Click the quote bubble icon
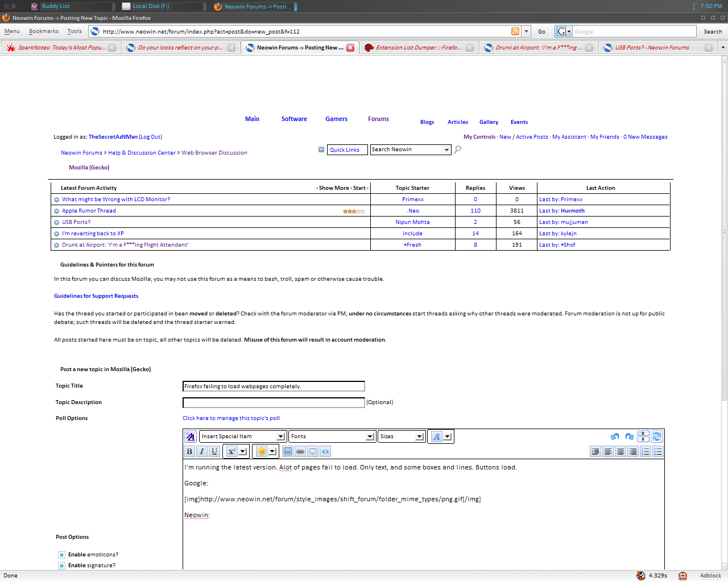728x582 pixels. (x=313, y=451)
